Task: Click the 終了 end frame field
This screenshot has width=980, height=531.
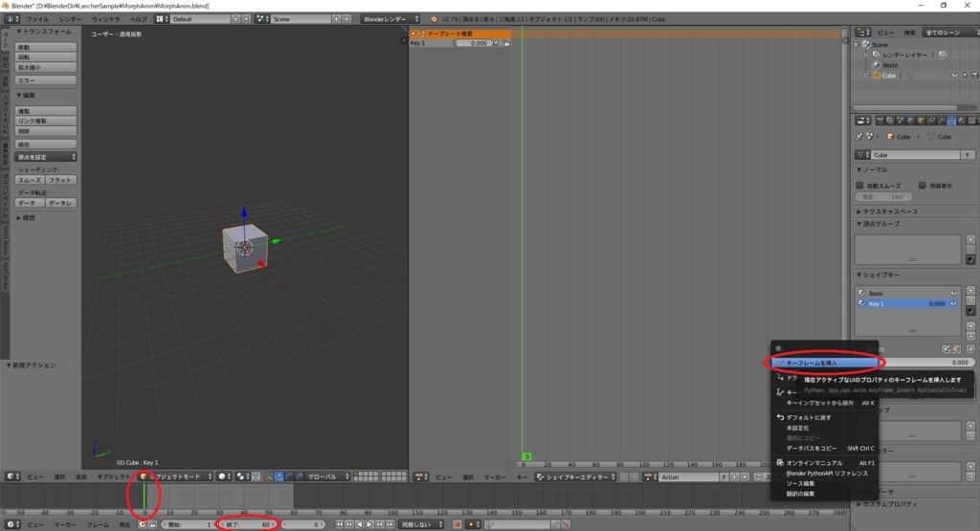Action: 249,524
